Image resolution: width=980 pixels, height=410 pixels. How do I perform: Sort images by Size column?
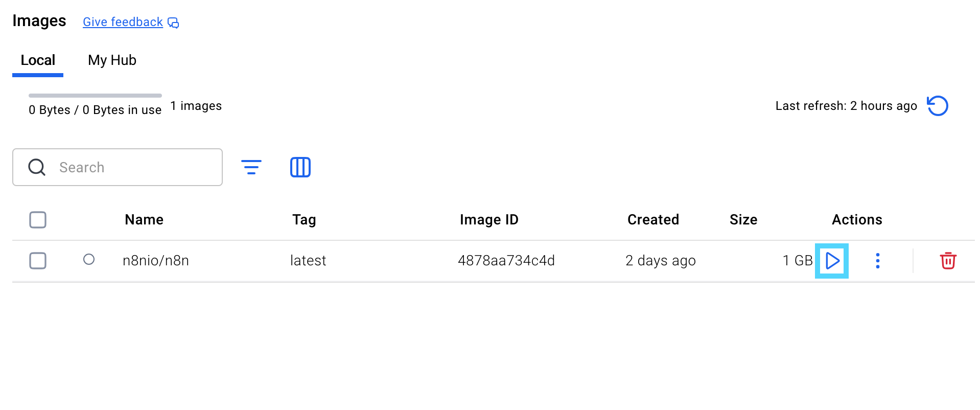743,220
